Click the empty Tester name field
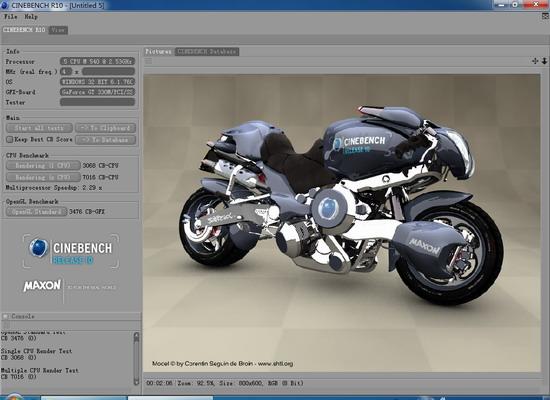Screen dimensions: 550x400 [98, 102]
